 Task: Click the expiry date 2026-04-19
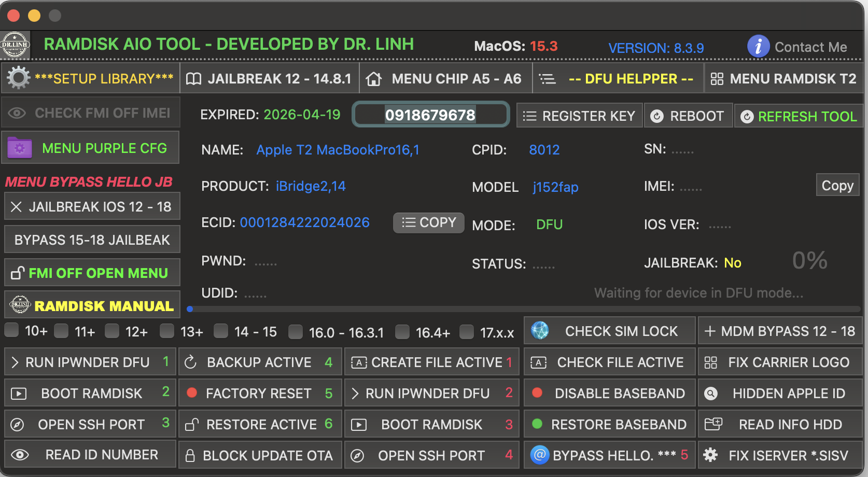pyautogui.click(x=302, y=115)
